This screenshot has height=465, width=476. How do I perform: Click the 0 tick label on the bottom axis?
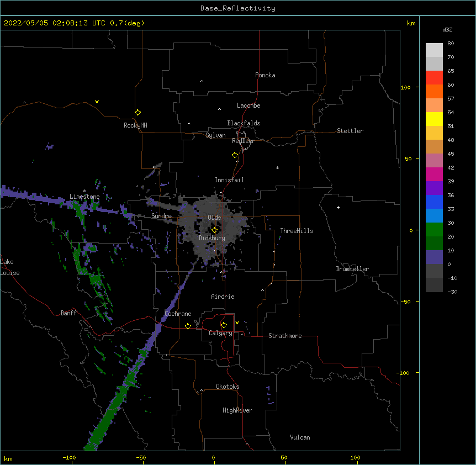(213, 457)
